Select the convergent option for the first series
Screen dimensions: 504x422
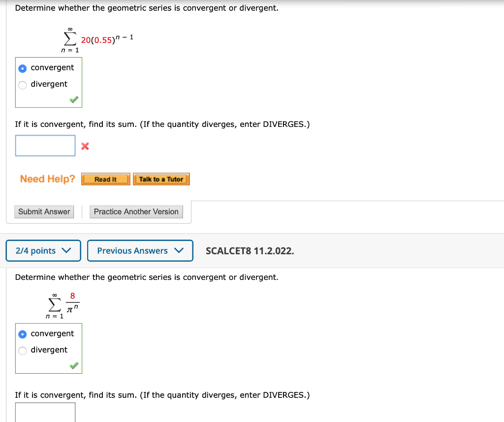22,68
